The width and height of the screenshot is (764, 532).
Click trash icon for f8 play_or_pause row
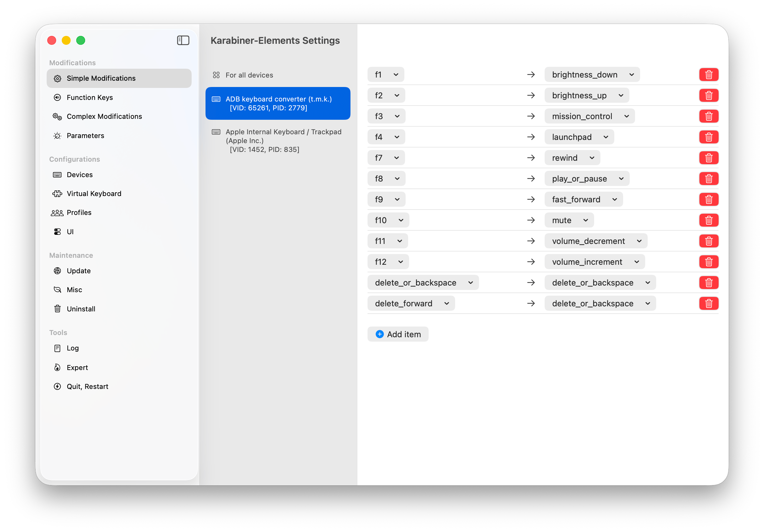[709, 179]
